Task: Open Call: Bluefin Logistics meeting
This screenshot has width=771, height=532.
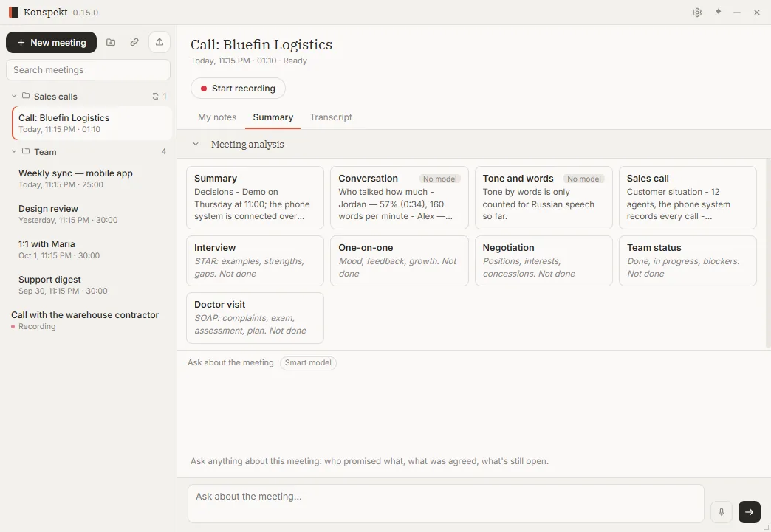Action: [x=92, y=123]
